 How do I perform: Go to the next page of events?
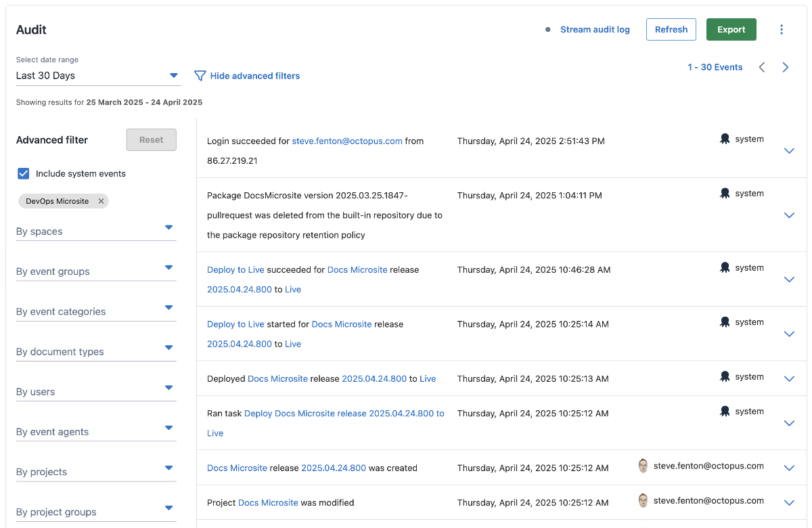pyautogui.click(x=785, y=67)
